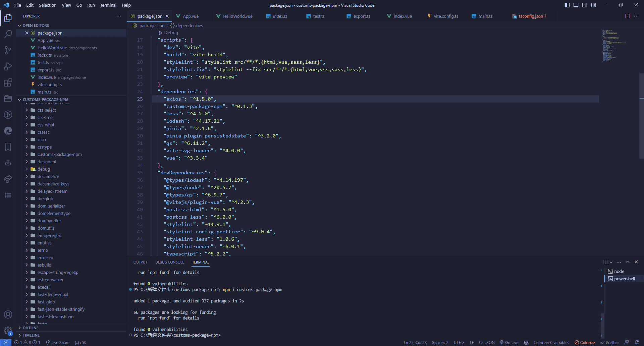Switch to DEBUG CONSOLE panel tab
Image resolution: width=644 pixels, height=346 pixels.
169,262
